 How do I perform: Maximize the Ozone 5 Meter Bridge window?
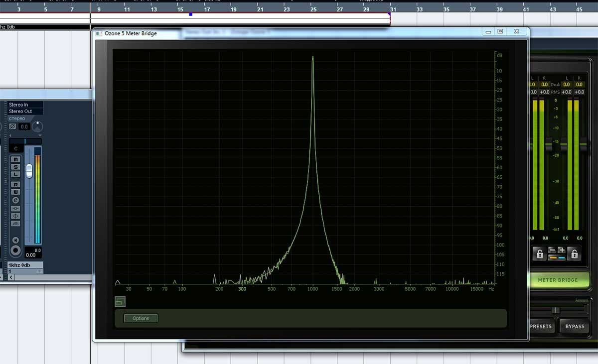[500, 31]
